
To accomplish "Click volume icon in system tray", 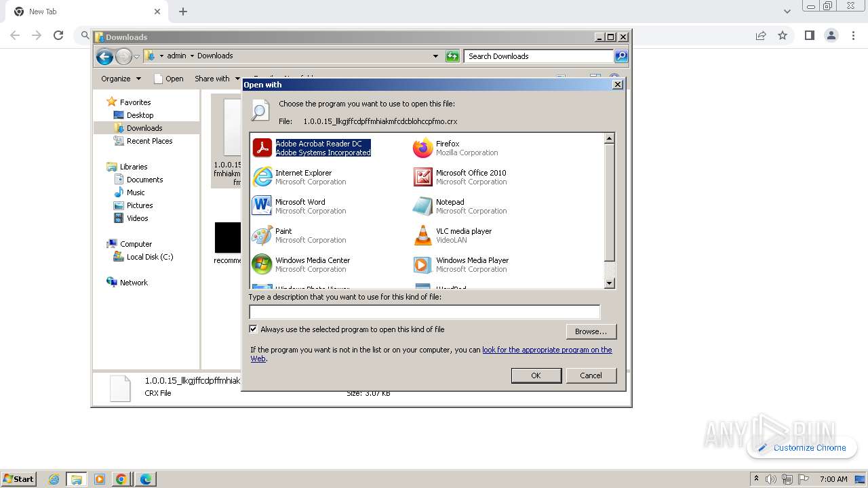I will (771, 479).
